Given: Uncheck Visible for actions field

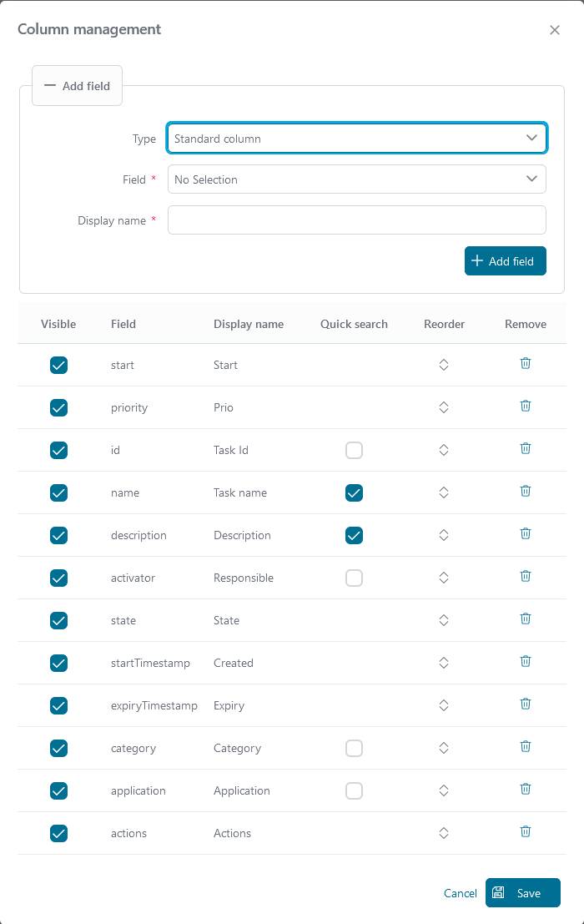Looking at the screenshot, I should click(x=59, y=833).
